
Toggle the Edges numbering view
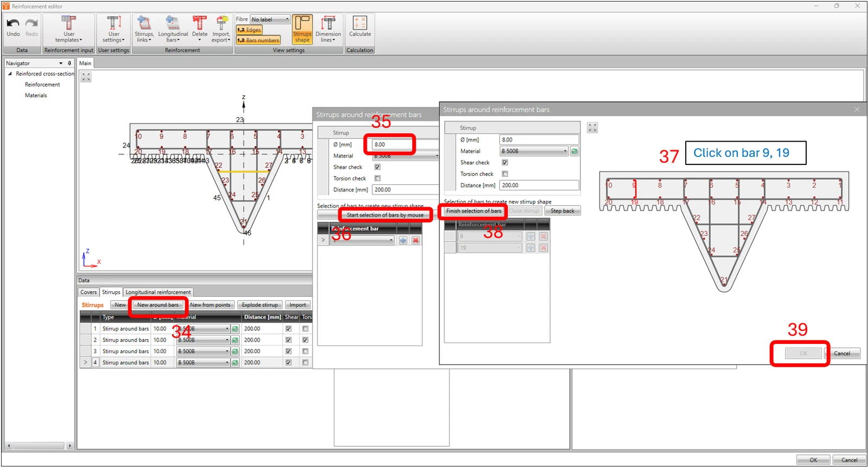click(249, 30)
